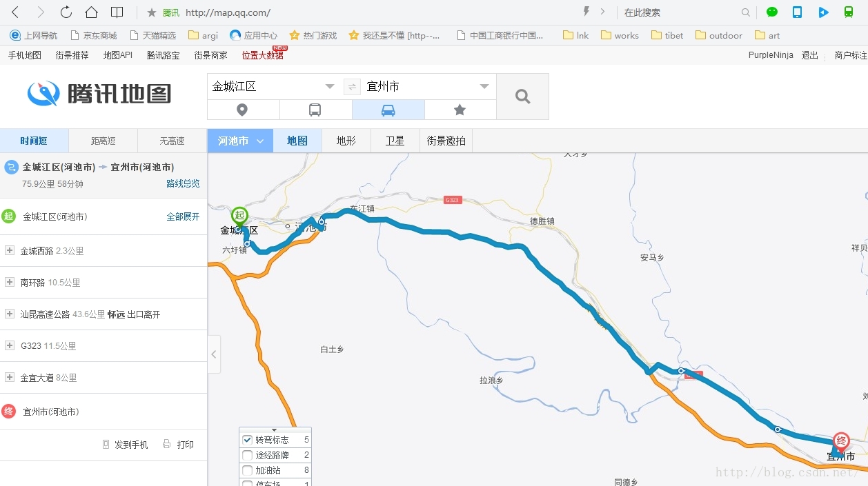
Task: Click the phone icon beside 发到手机
Action: coord(106,445)
